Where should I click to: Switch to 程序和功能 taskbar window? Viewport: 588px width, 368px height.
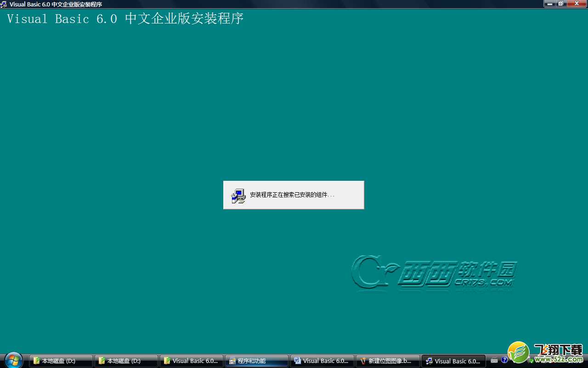256,361
